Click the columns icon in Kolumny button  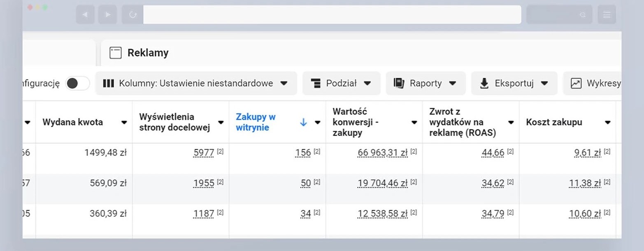point(108,83)
